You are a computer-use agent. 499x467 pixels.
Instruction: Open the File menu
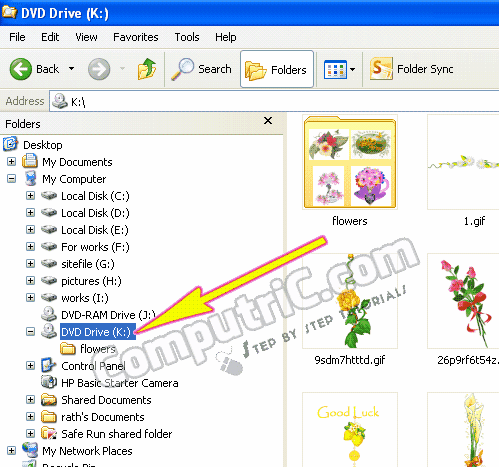(17, 37)
